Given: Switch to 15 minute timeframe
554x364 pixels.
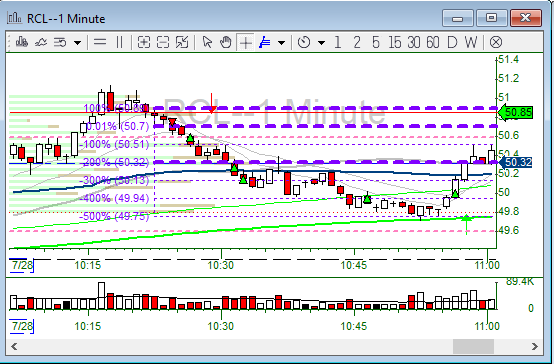Looking at the screenshot, I should (x=395, y=42).
